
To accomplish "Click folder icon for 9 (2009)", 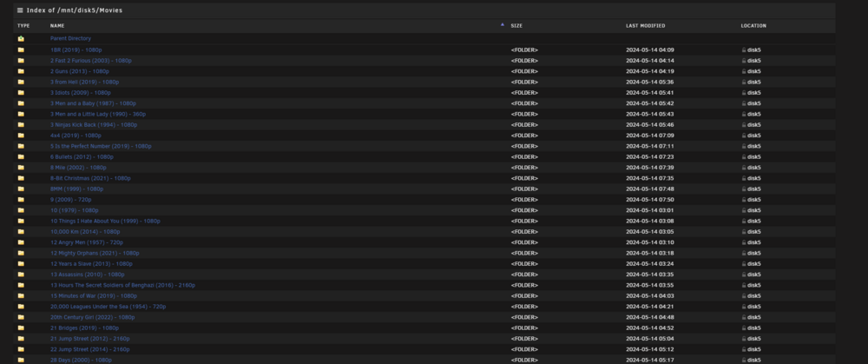I will (x=21, y=200).
